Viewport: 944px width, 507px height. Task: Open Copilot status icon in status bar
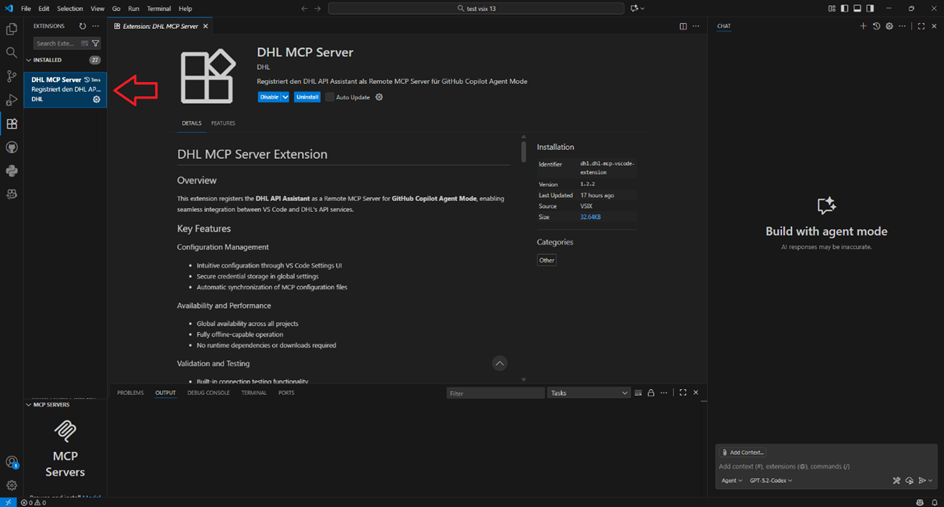pyautogui.click(x=920, y=502)
